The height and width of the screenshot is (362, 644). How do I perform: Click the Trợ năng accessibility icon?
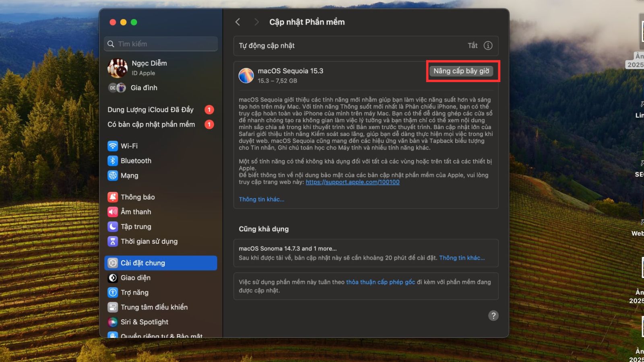click(x=113, y=292)
